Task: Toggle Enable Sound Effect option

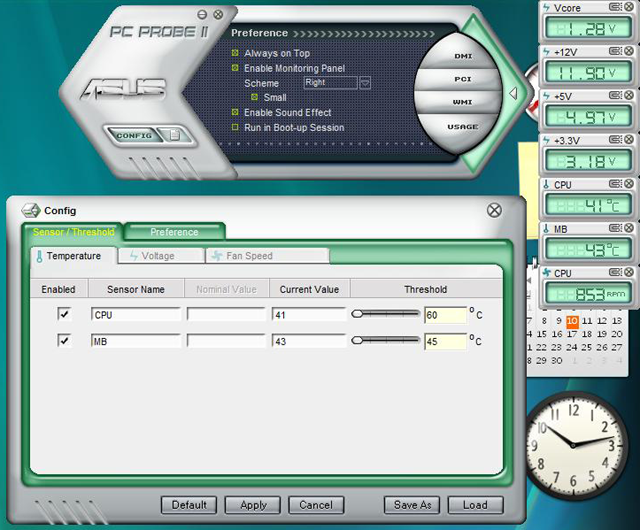Action: point(235,112)
